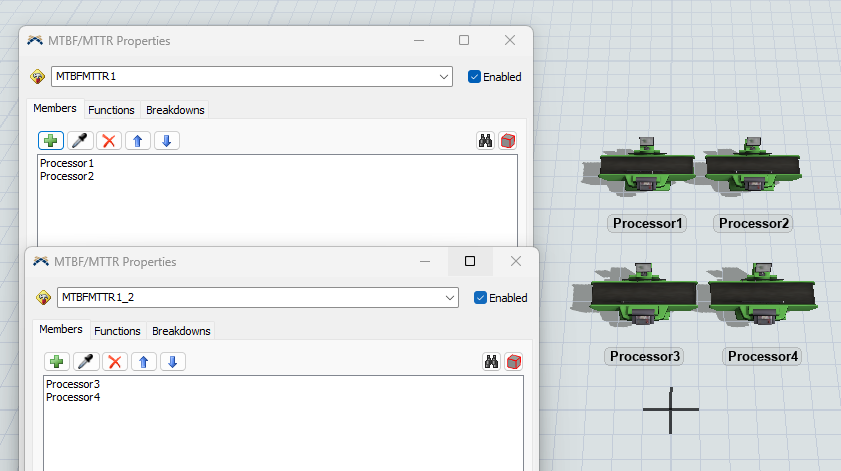Select Processor2 in the members list

pos(67,176)
